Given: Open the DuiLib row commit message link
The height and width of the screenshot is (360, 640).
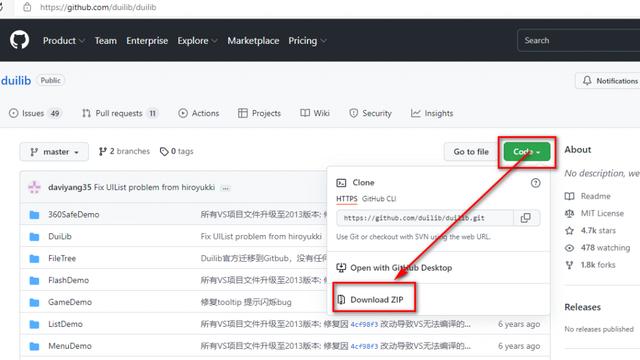Looking at the screenshot, I should click(x=261, y=236).
